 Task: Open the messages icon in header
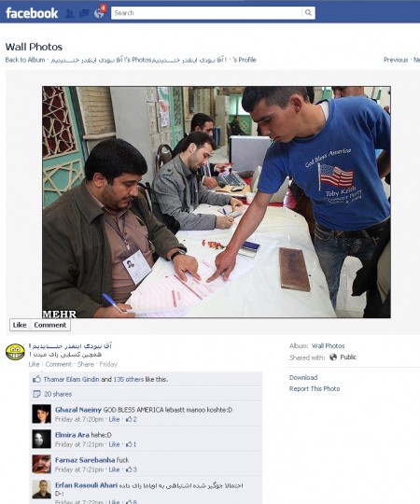(x=84, y=13)
